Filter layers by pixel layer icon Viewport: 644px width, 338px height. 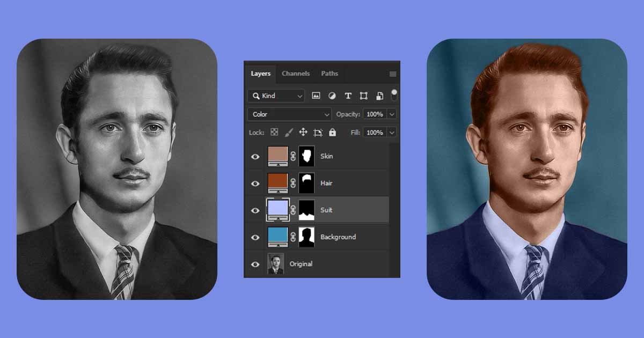[x=316, y=96]
